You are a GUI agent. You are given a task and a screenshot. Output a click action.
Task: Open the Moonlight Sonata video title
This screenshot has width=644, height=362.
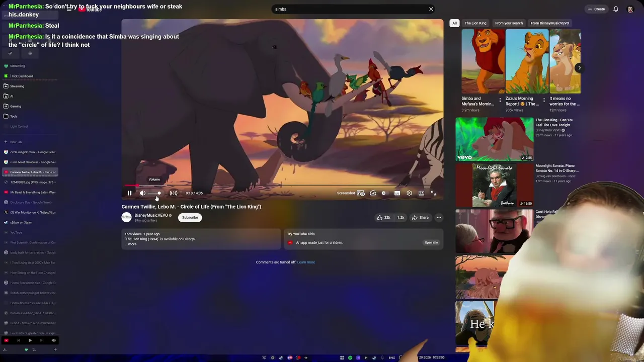(556, 168)
